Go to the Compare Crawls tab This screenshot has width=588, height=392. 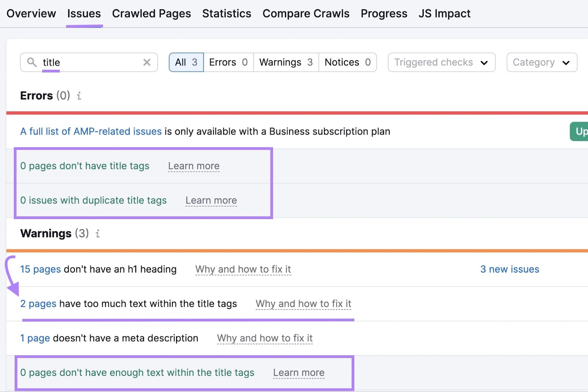(306, 14)
